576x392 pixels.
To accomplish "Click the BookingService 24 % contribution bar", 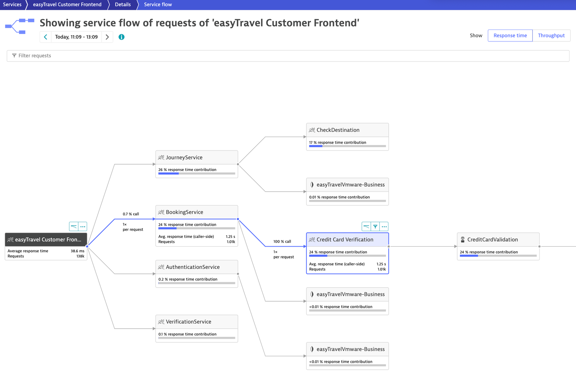I will coord(197,228).
